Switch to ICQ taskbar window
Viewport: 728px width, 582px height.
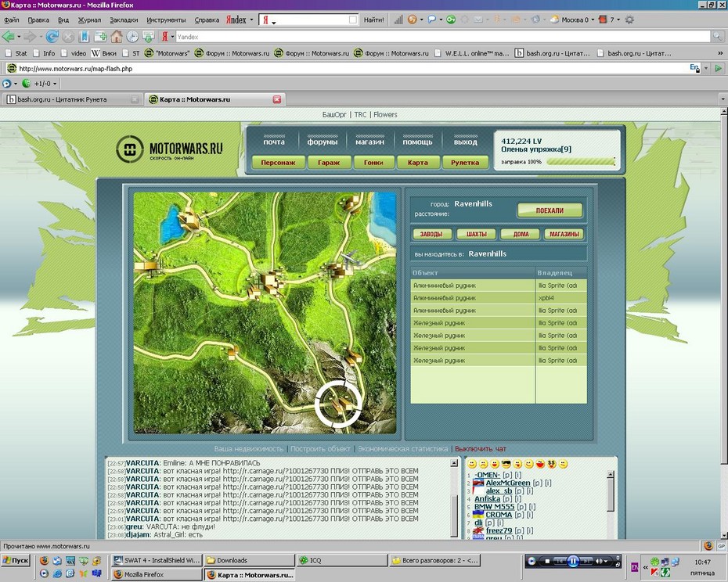point(342,560)
